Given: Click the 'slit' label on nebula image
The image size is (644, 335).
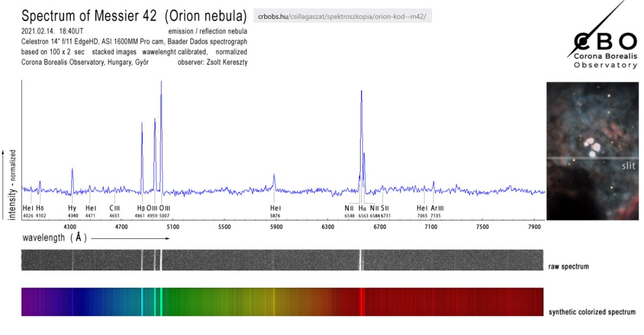Looking at the screenshot, I should (628, 166).
